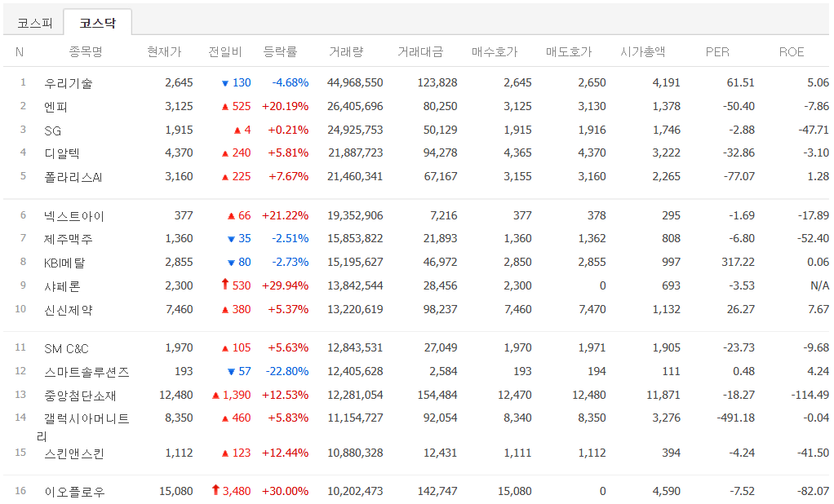834x504 pixels.
Task: Click the 44,968,550 volume value
Action: (x=355, y=82)
